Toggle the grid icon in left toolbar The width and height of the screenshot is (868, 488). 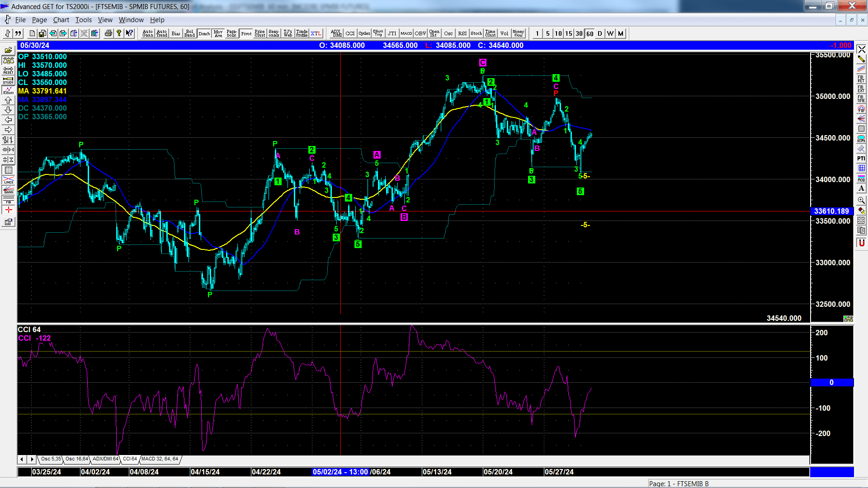point(8,170)
